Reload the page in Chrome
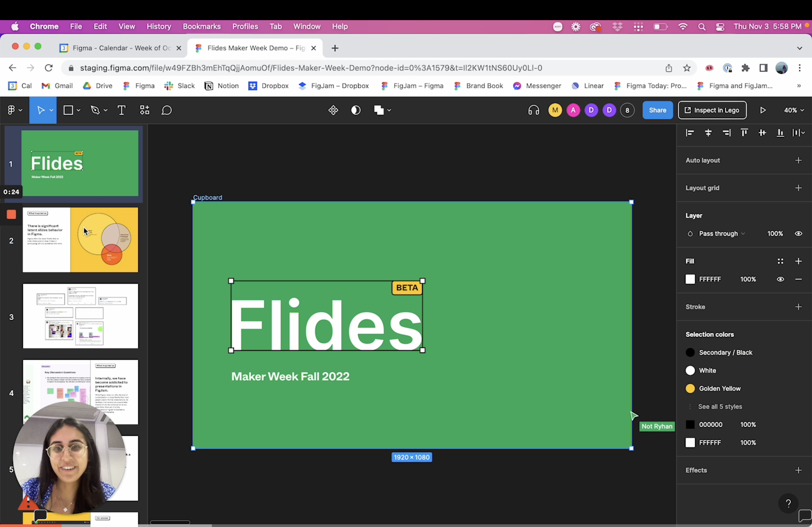This screenshot has height=527, width=812. (x=49, y=68)
